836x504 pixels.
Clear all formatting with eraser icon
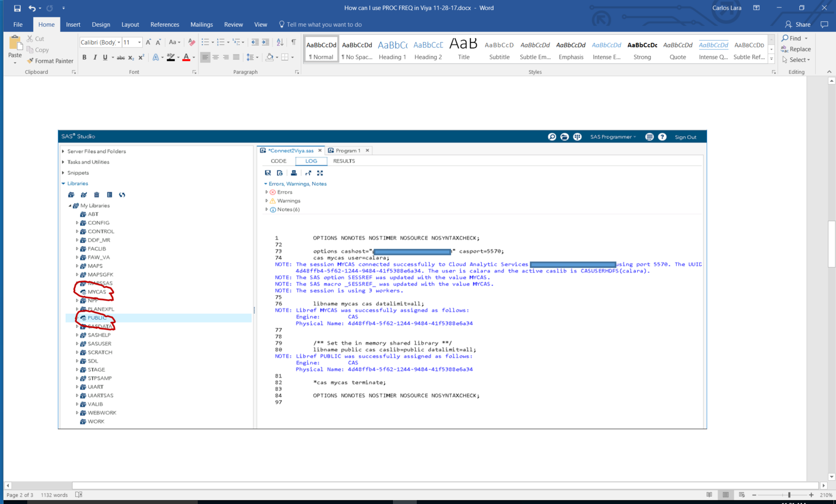tap(192, 42)
